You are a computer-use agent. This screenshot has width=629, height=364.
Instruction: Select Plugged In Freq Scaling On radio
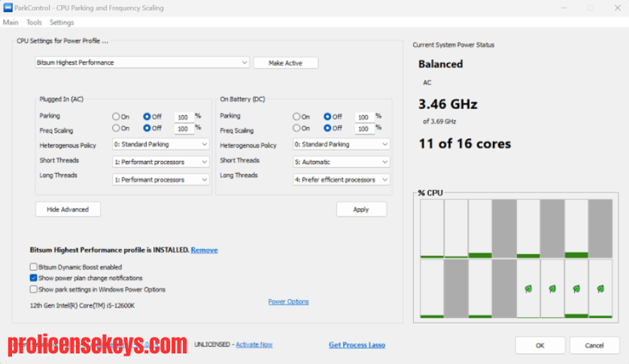(x=116, y=129)
